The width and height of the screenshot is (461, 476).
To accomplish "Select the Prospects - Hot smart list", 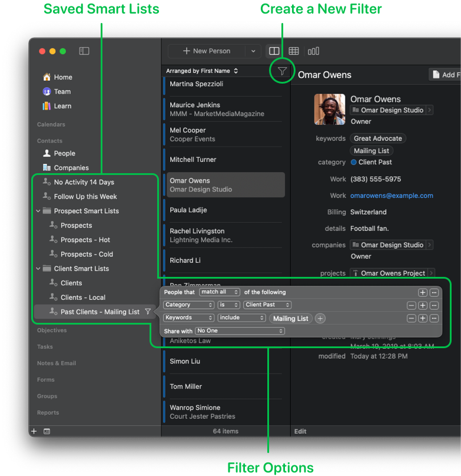I will (80, 240).
